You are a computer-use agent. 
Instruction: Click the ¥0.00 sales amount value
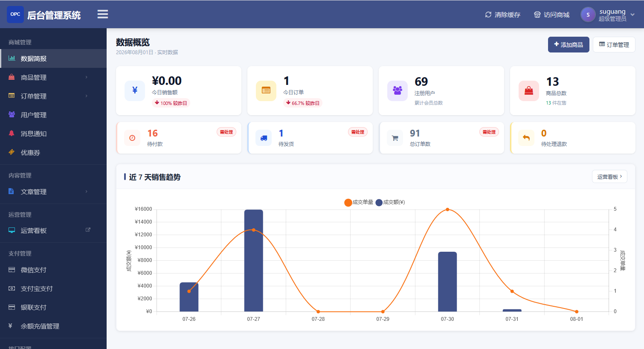point(167,81)
